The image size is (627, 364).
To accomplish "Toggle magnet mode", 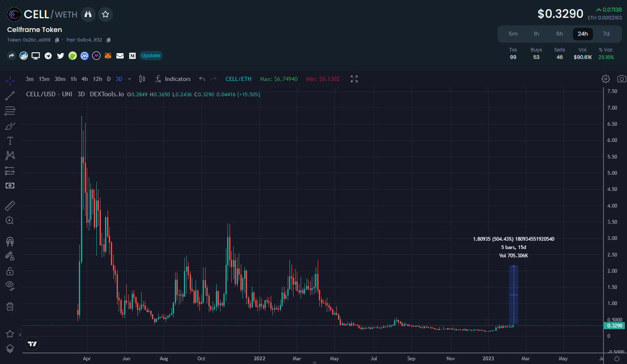I will [10, 241].
